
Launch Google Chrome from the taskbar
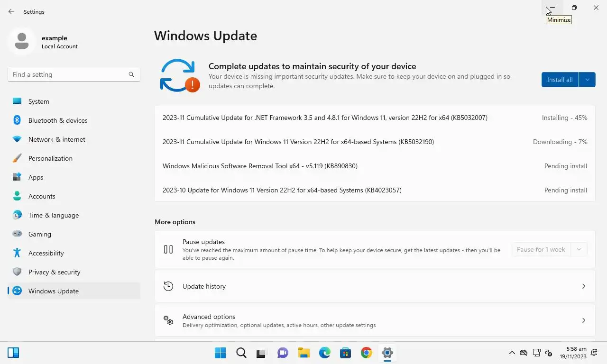coord(366,353)
